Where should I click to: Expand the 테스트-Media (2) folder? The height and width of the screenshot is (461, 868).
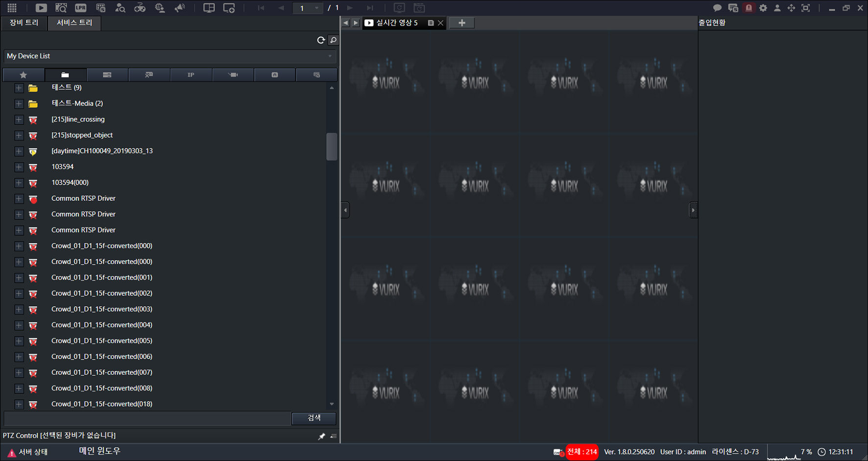(19, 104)
